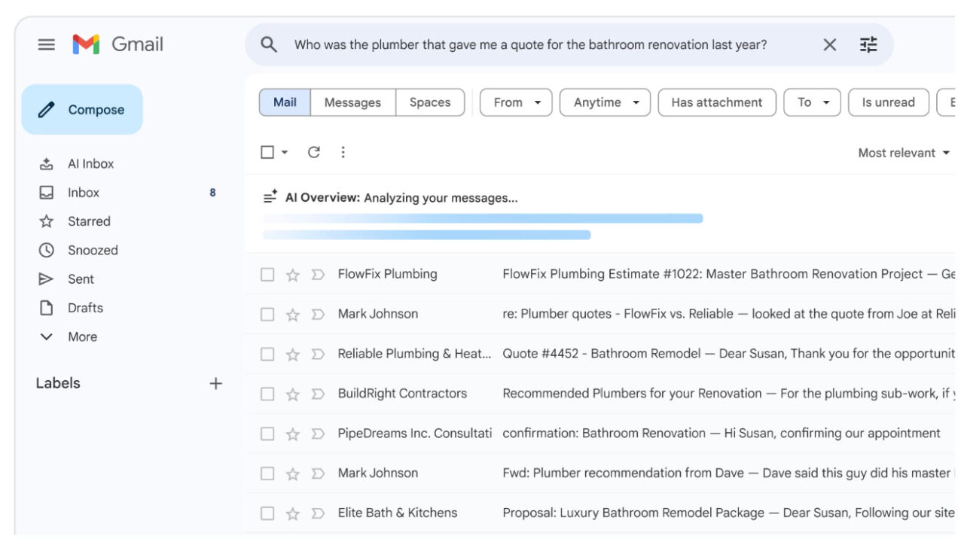Viewport: 964px width, 560px height.
Task: Switch to the Messages tab
Action: click(x=352, y=102)
